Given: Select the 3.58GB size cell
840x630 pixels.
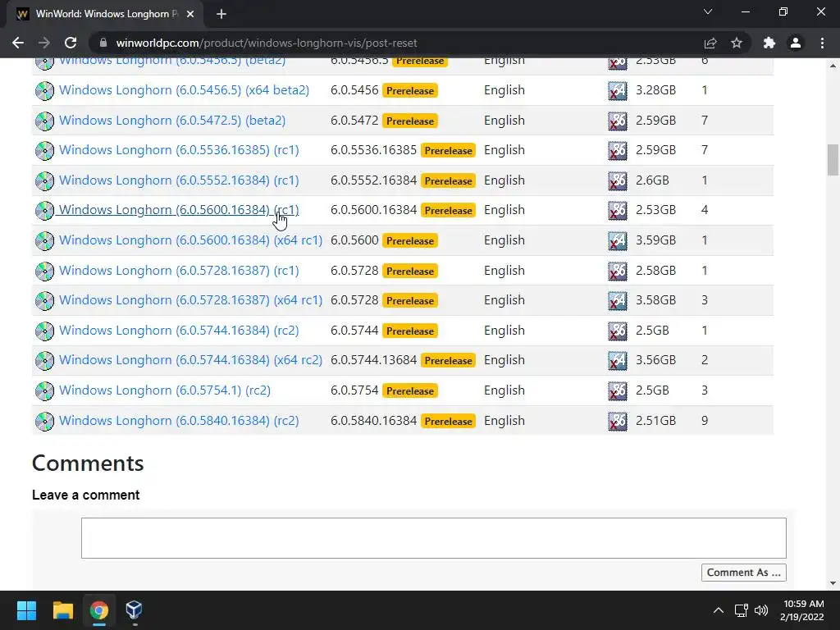Looking at the screenshot, I should coord(655,300).
